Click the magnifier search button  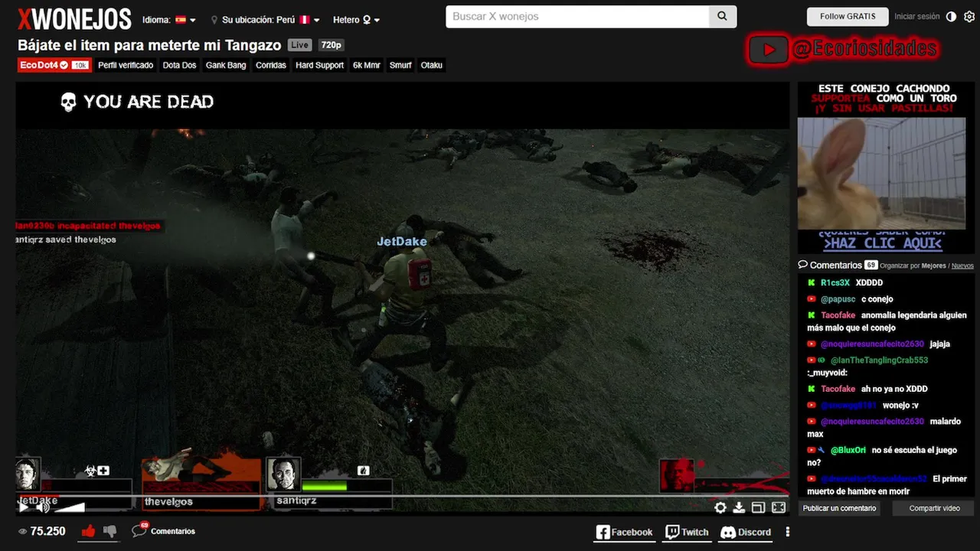(723, 16)
